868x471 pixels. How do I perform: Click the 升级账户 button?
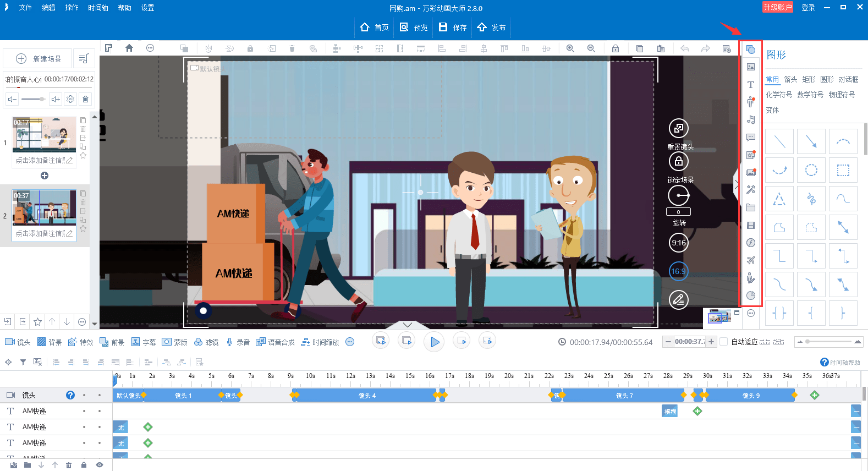[777, 7]
